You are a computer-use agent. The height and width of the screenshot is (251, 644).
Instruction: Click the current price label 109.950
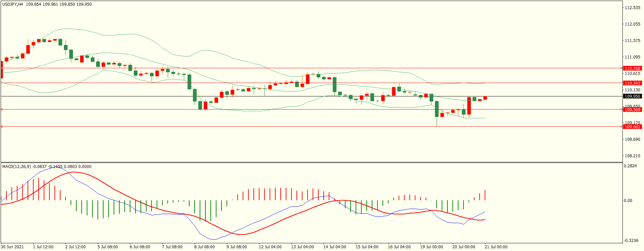tap(633, 96)
